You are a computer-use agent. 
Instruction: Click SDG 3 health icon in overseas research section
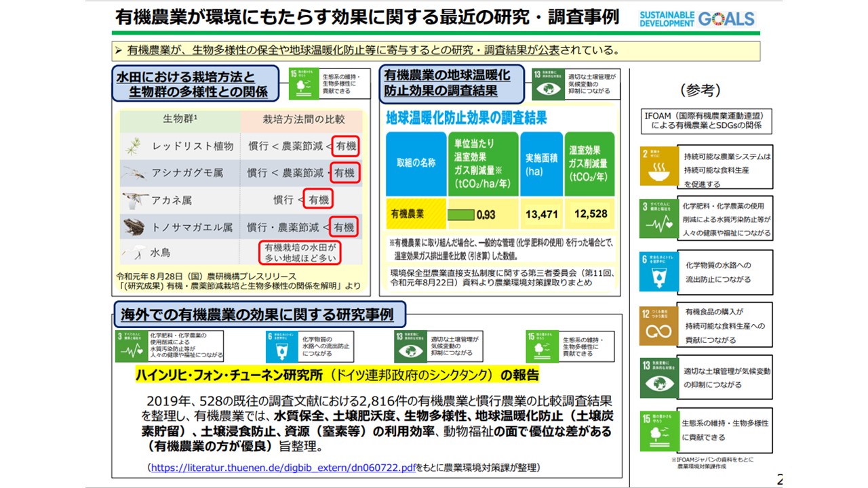(130, 346)
